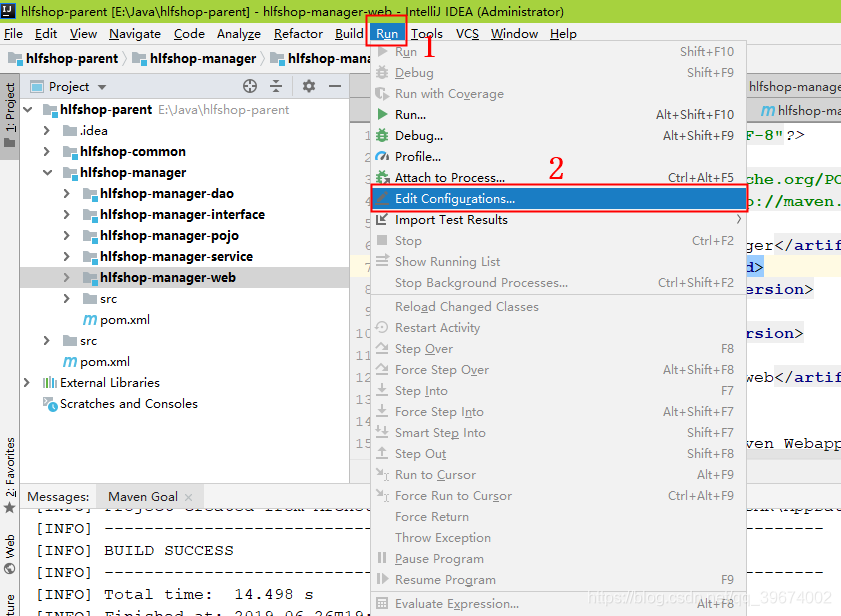This screenshot has width=841, height=616.
Task: Open the 2: Favorites side tool window
Action: (x=10, y=474)
